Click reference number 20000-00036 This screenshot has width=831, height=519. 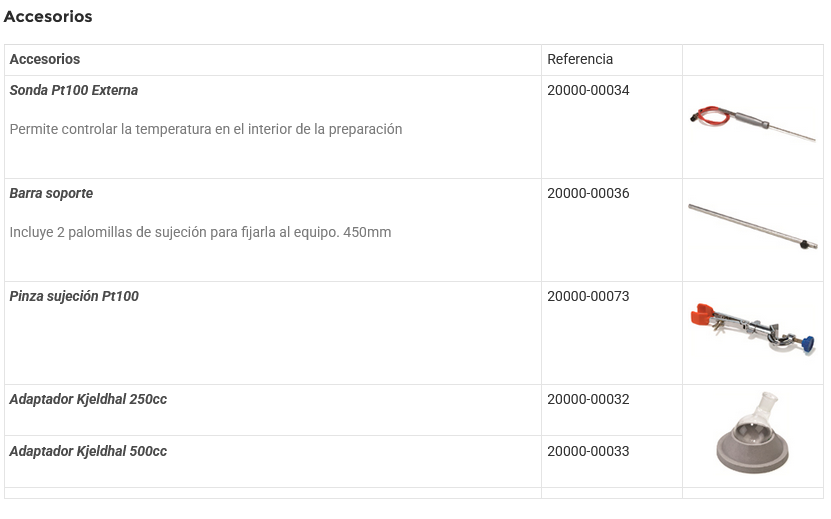pos(588,193)
